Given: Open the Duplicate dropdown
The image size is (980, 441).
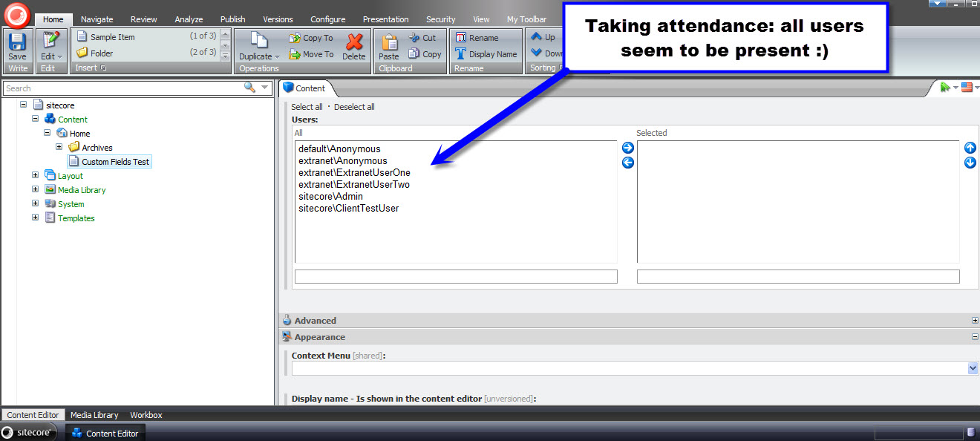Looking at the screenshot, I should pos(259,56).
